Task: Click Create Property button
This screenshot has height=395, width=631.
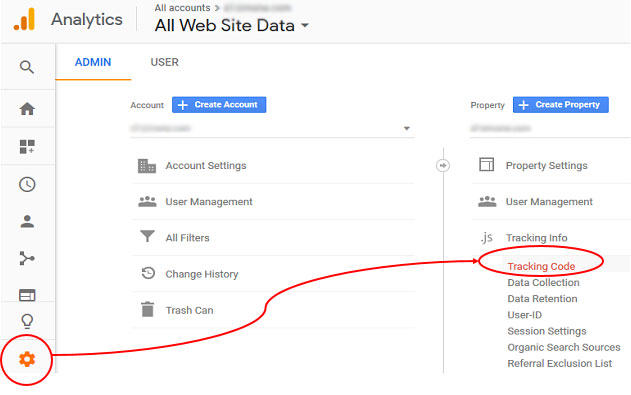Action: tap(561, 105)
